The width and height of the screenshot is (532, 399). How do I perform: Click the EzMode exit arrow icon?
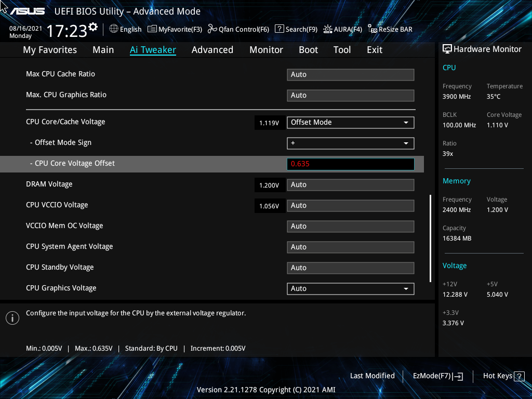pos(458,376)
